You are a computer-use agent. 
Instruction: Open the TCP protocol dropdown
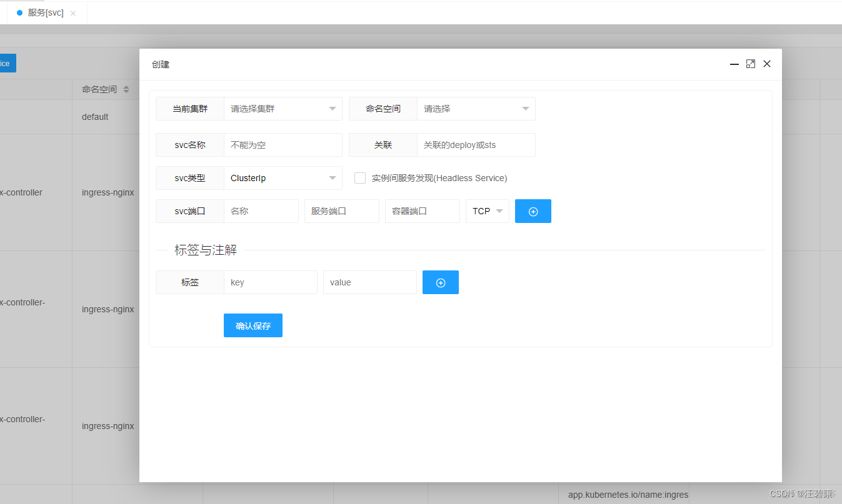(x=488, y=211)
